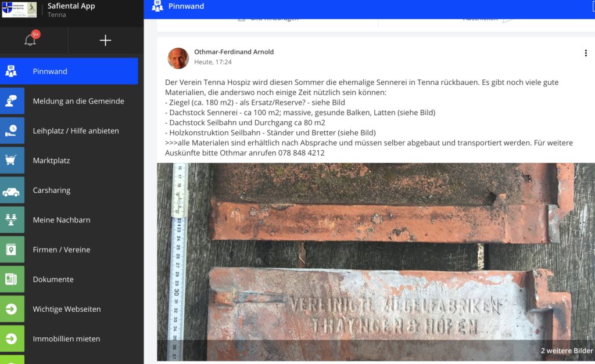Click the red 9+ notification badge
595x364 pixels.
point(35,34)
